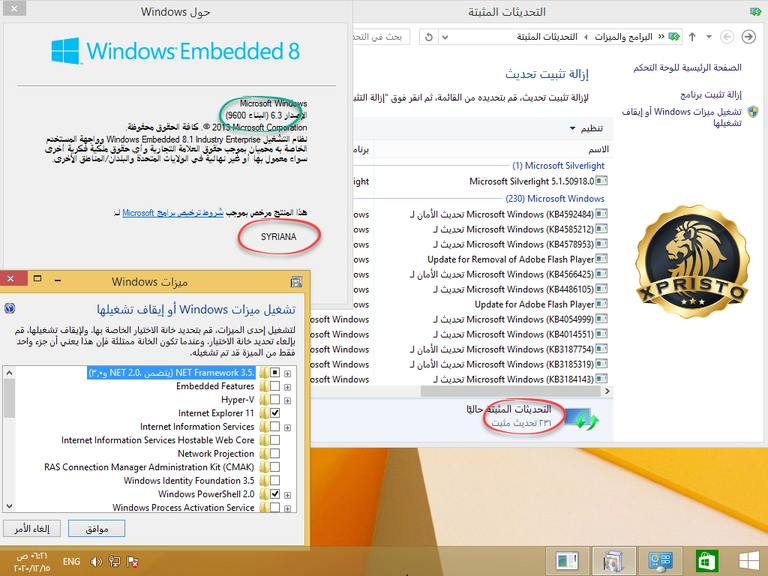Image resolution: width=768 pixels, height=576 pixels.
Task: Open the Programs and Features taskbar icon
Action: tap(614, 561)
